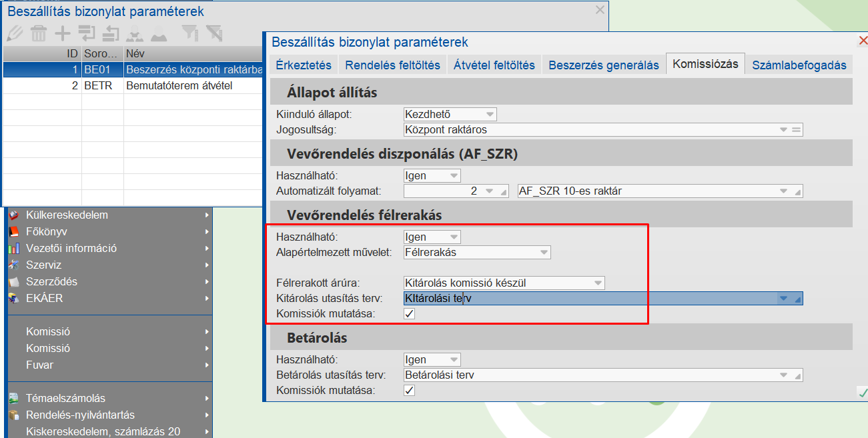Image resolution: width=868 pixels, height=438 pixels.
Task: Click the pencil edit icon in toolbar
Action: tap(14, 32)
